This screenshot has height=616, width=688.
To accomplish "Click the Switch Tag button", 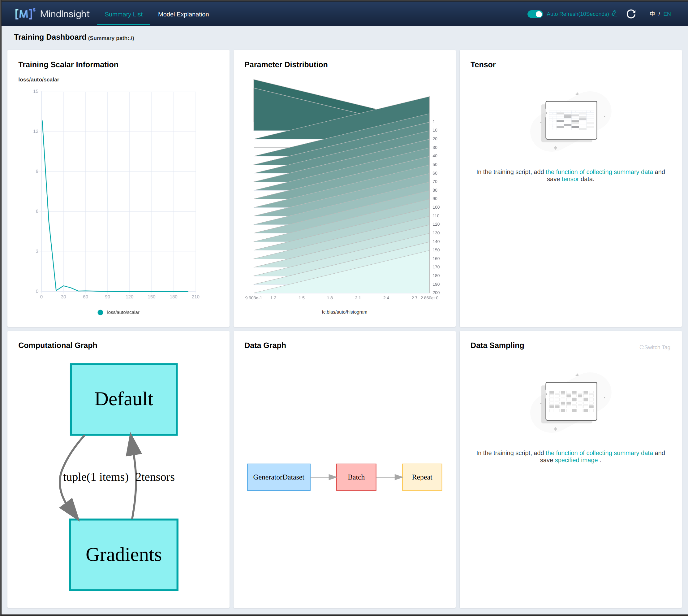I will coord(655,347).
